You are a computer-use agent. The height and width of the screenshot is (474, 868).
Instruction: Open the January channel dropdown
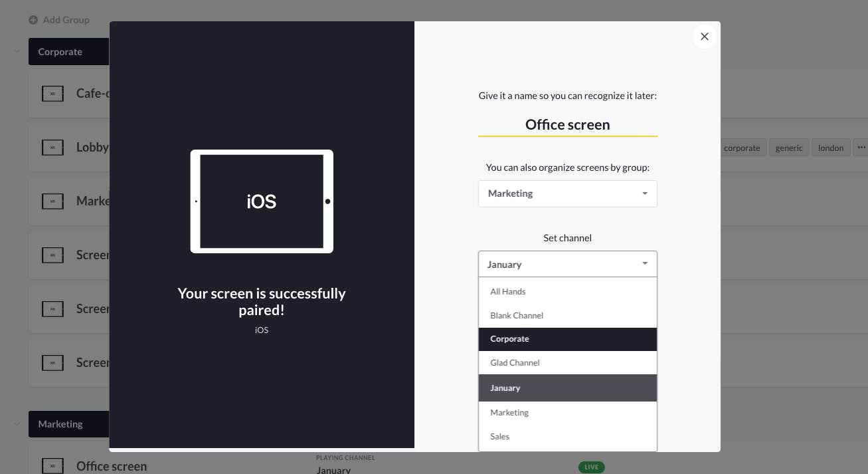(x=568, y=264)
